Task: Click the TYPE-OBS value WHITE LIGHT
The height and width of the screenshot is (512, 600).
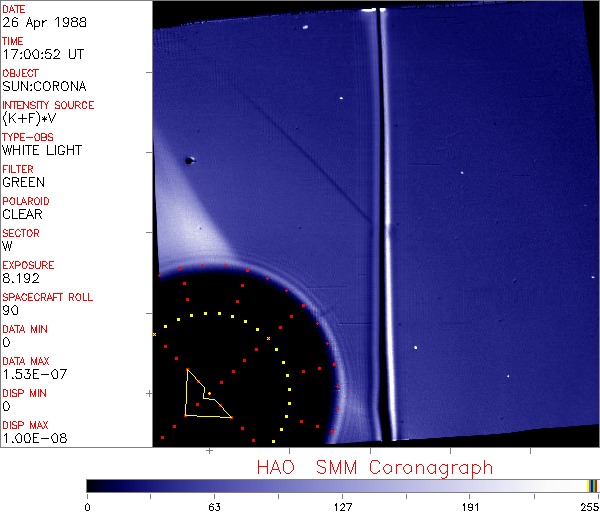Action: (x=42, y=151)
